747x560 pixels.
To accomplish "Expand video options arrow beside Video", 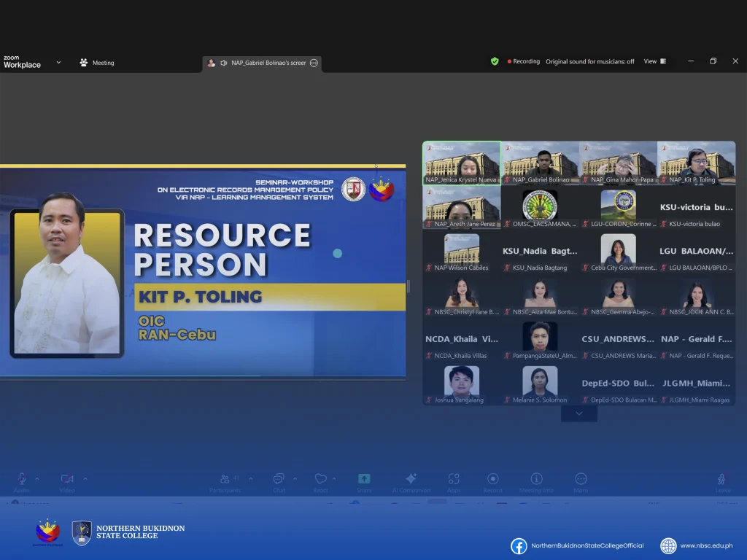I will (x=85, y=478).
